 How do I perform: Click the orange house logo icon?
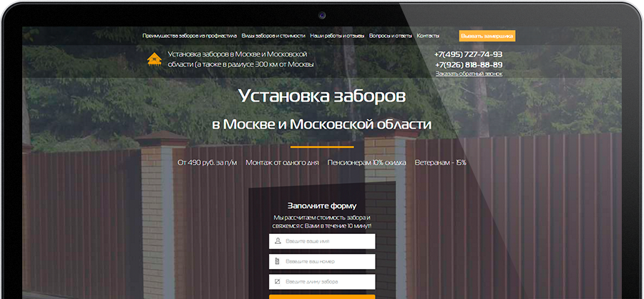154,59
